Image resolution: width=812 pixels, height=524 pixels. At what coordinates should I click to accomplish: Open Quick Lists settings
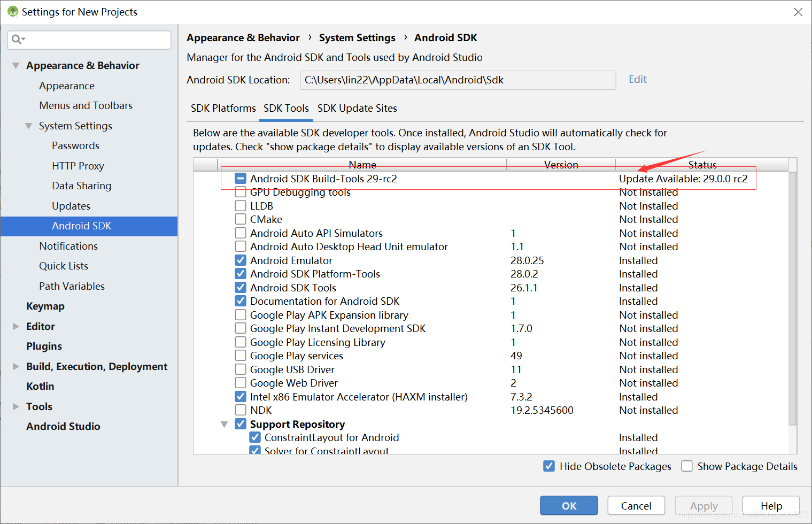pos(64,266)
